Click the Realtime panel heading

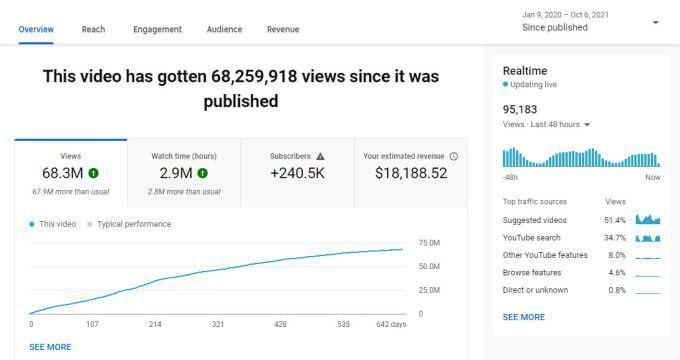pos(525,71)
